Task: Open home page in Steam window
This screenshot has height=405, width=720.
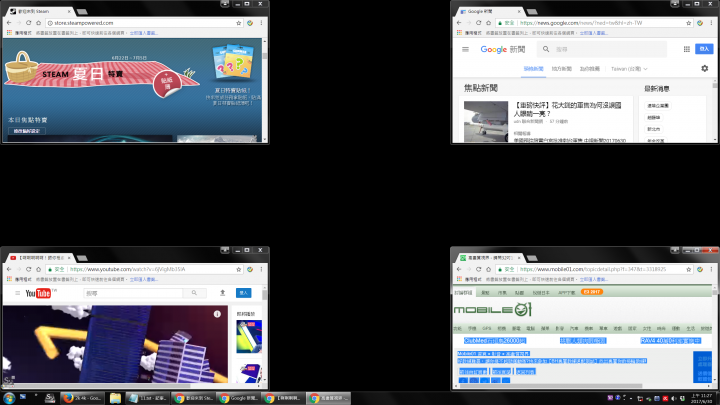Action: point(39,22)
